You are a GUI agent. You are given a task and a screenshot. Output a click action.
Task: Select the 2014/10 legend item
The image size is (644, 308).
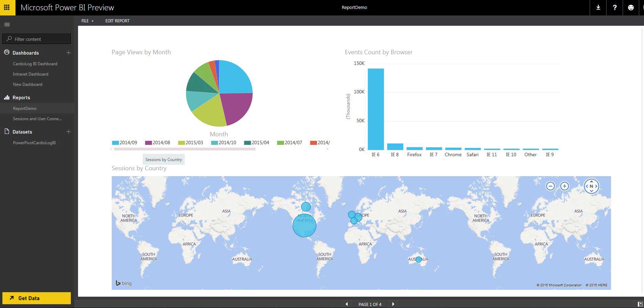point(223,142)
